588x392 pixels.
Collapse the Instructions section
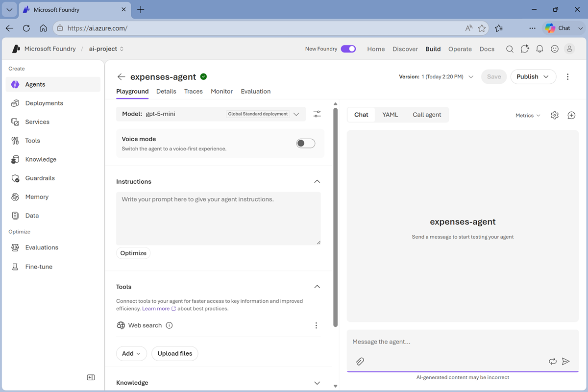click(x=317, y=181)
